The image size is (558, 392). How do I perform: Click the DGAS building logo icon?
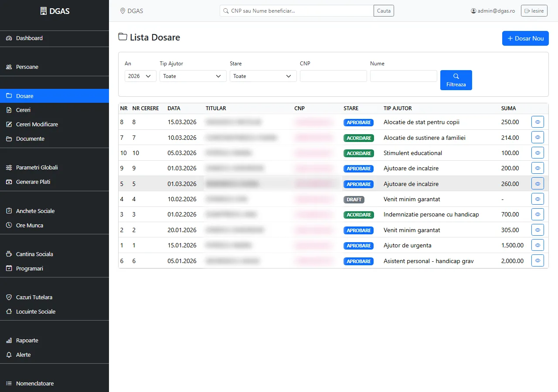[x=43, y=11]
